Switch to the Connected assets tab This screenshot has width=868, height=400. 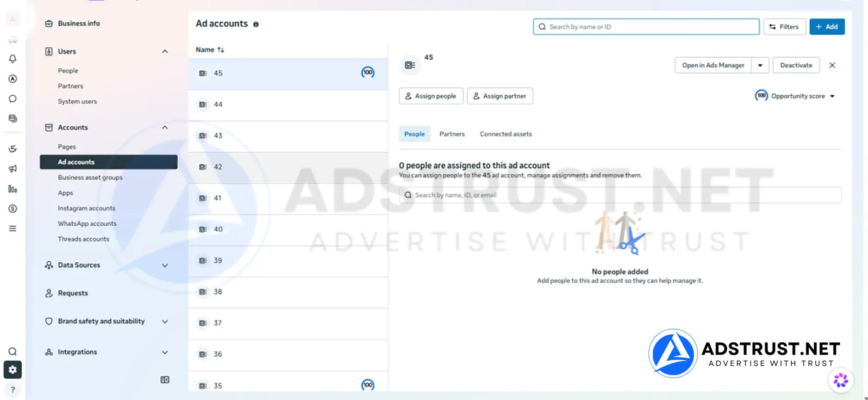[x=506, y=134]
